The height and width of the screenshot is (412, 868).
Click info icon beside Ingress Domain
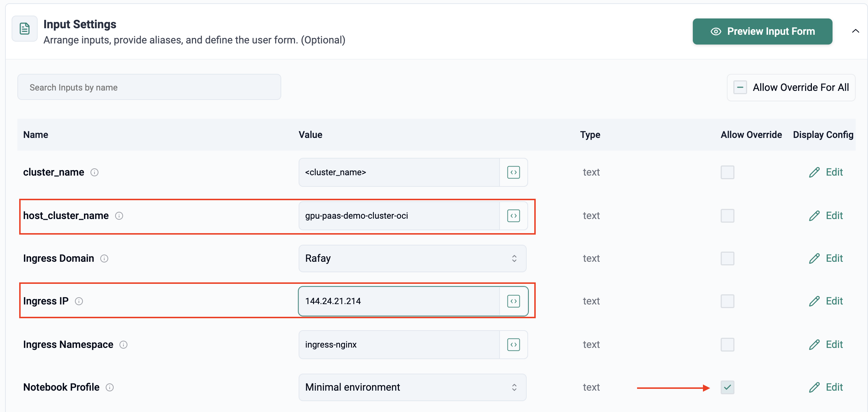tap(104, 258)
